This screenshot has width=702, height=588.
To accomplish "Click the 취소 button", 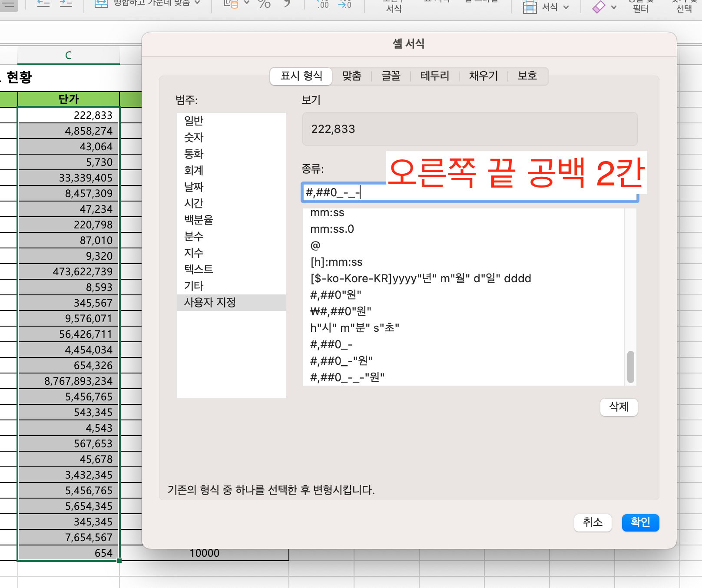I will point(593,522).
